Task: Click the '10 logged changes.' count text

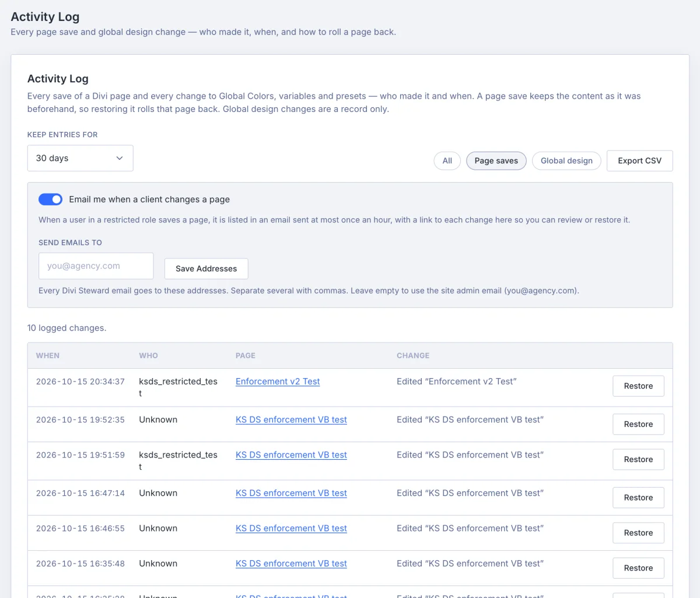Action: tap(67, 328)
